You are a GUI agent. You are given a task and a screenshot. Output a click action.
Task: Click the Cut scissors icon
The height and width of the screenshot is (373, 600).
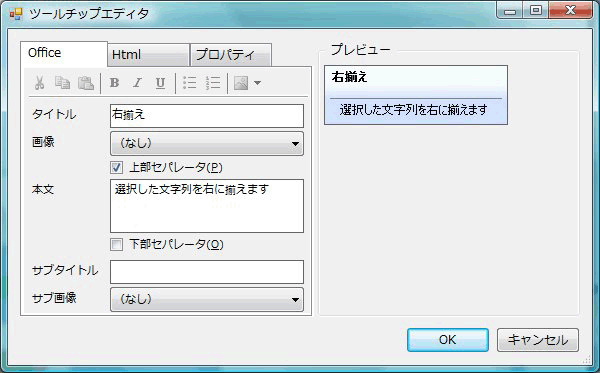click(x=39, y=83)
